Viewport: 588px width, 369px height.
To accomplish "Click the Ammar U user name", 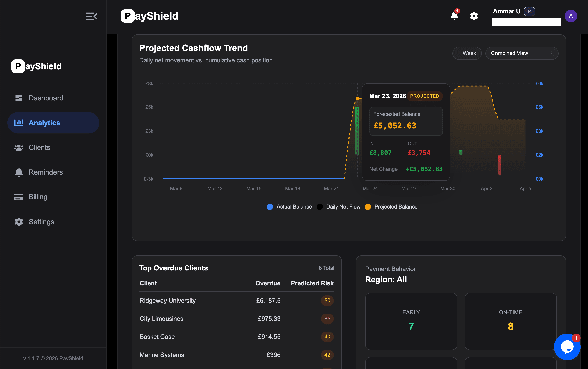I will (506, 11).
